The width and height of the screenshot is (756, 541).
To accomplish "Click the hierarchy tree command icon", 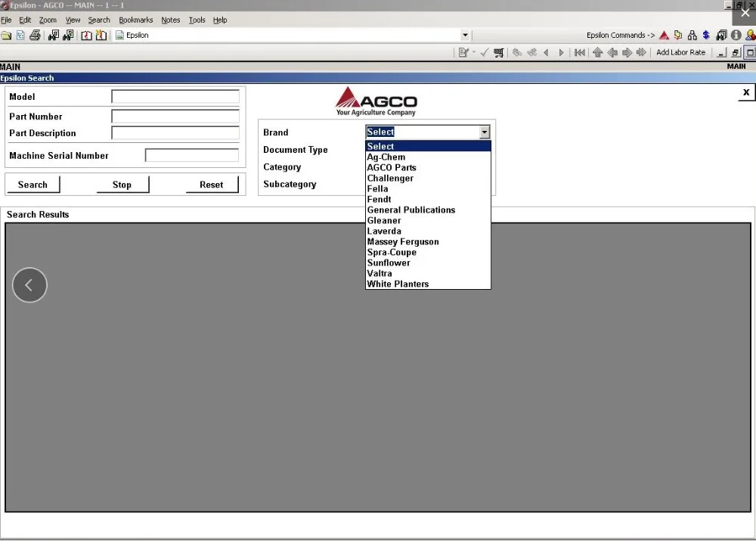I will [x=692, y=36].
